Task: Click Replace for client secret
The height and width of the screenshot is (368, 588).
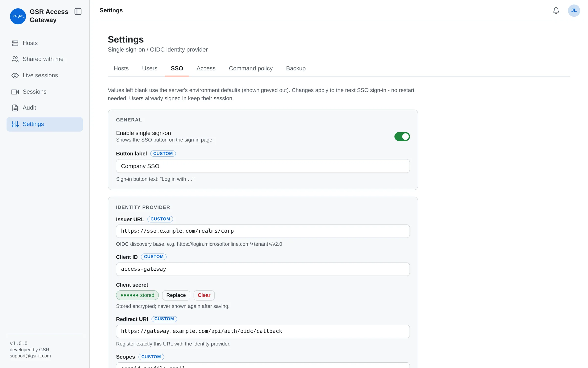Action: click(176, 295)
